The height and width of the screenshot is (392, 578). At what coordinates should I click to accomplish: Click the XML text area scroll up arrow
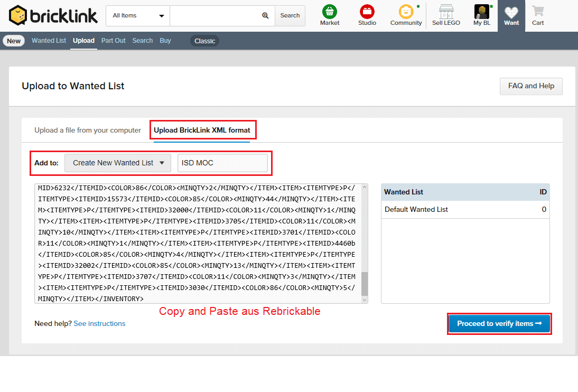pyautogui.click(x=365, y=188)
